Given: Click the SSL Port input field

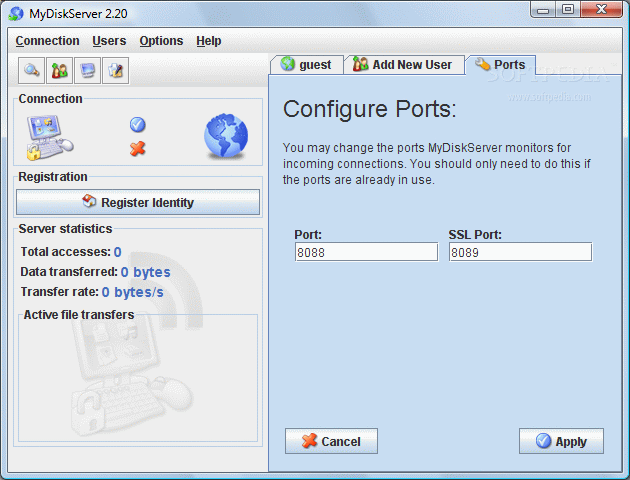Looking at the screenshot, I should pos(520,252).
